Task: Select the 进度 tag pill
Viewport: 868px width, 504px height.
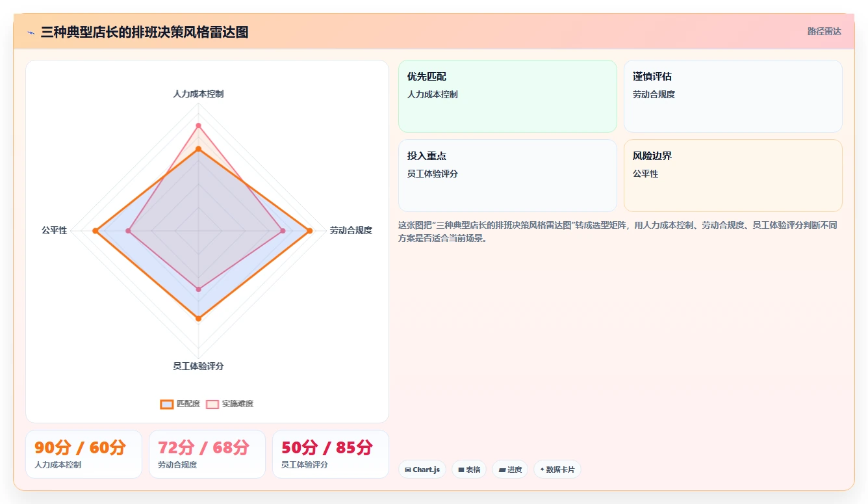Action: pos(510,470)
